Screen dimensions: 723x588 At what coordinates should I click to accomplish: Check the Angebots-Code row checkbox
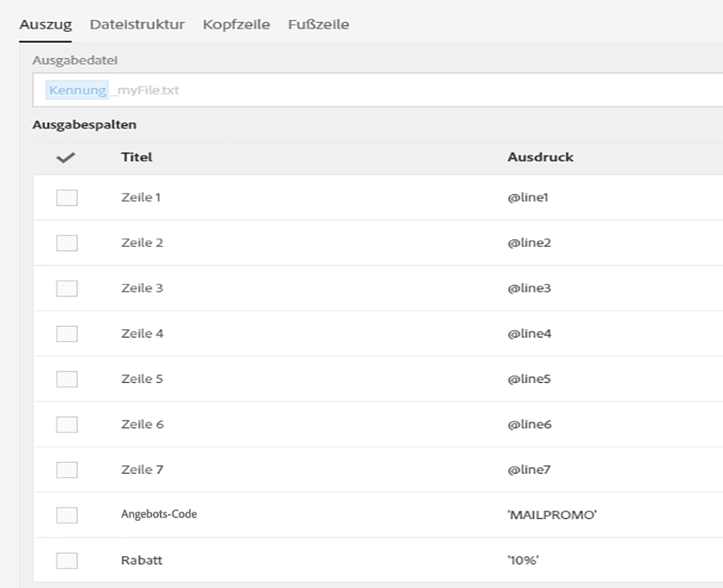pyautogui.click(x=66, y=516)
